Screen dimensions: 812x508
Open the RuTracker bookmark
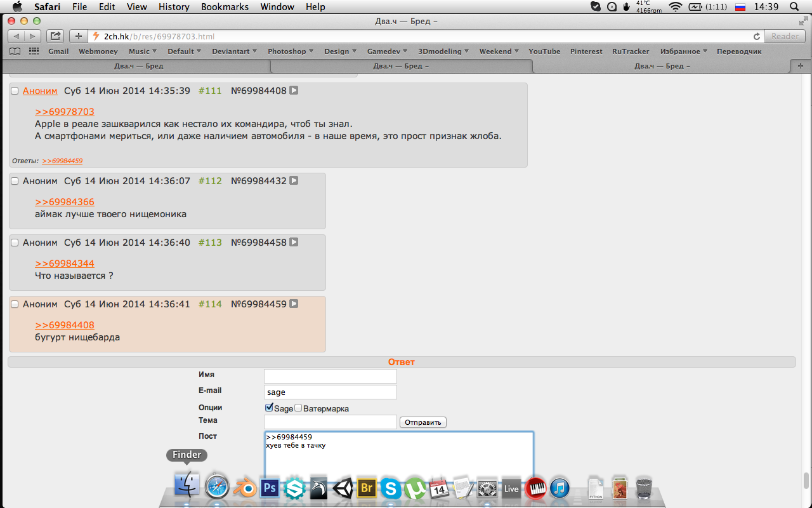coord(631,51)
